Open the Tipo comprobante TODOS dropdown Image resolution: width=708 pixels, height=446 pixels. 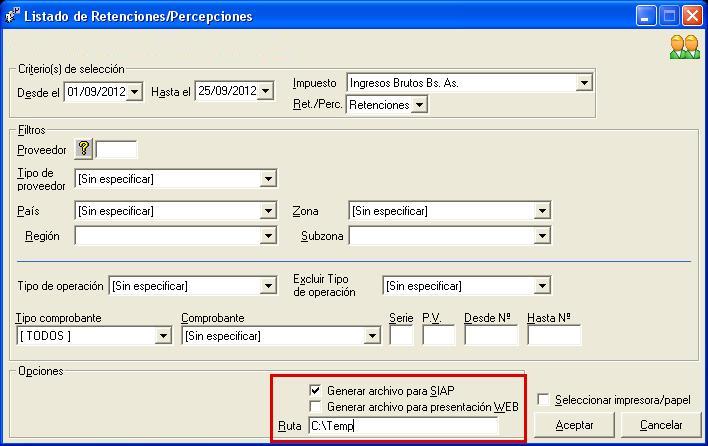point(163,336)
